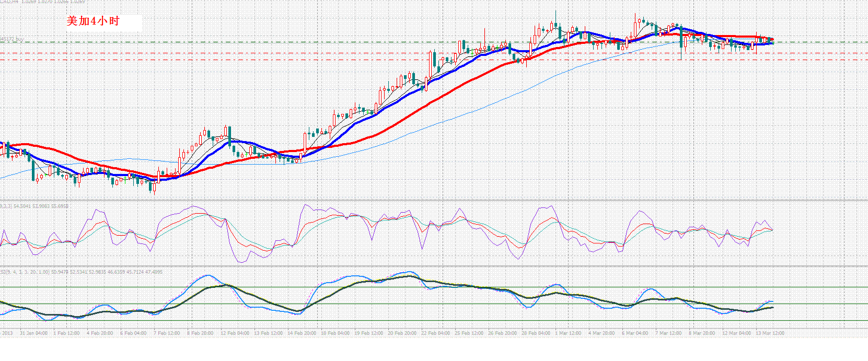Click the 20 Feb 20:00 time label
Viewport: 868px width, 361px height.
click(402, 333)
